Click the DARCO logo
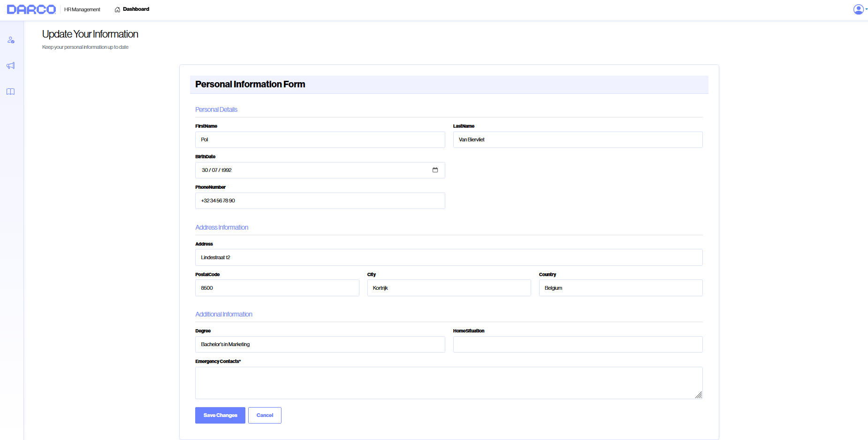Screen dimensions: 868x440 pos(31,9)
